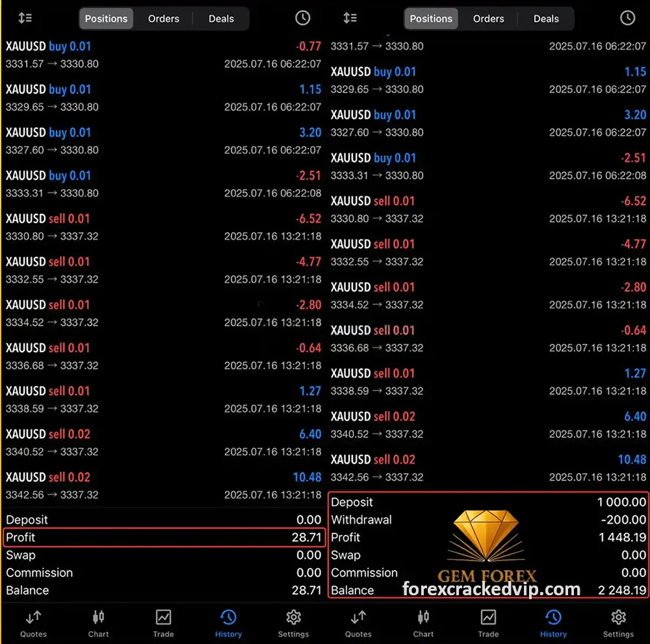Switch to Deals tab in right panel

point(547,19)
